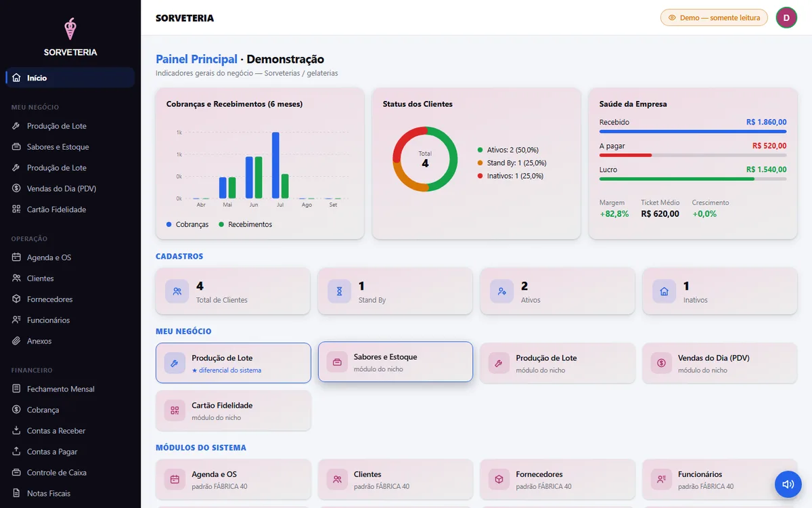Viewport: 812px width, 508px height.
Task: Click the wallet icon beside Controle de Caixa
Action: pos(16,472)
